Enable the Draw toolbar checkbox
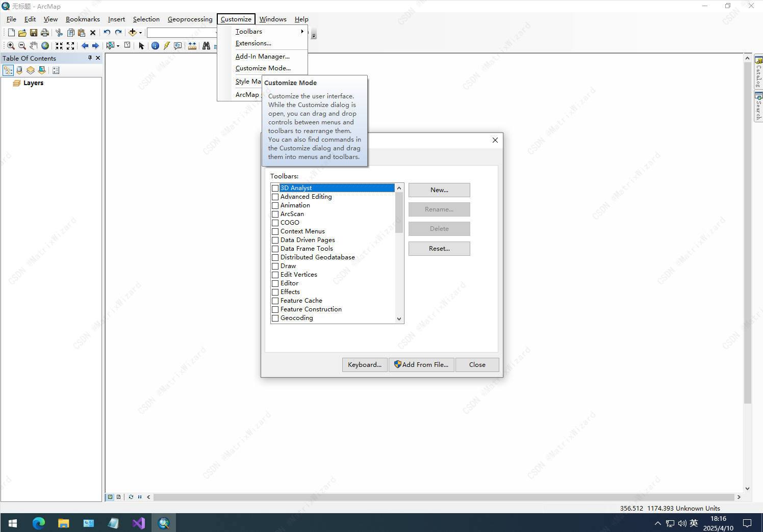 [275, 266]
